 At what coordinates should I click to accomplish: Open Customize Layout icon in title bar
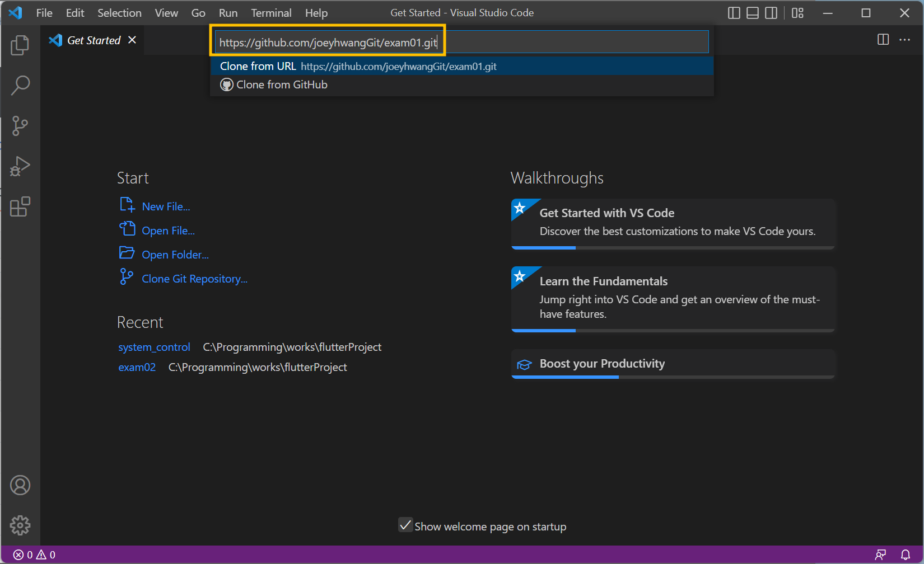(798, 13)
